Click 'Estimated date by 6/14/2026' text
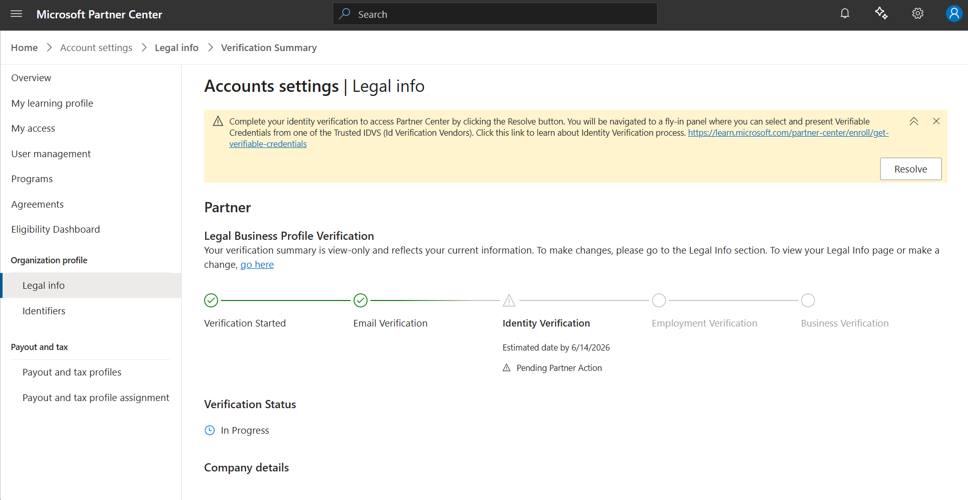This screenshot has height=500, width=968. click(x=556, y=348)
